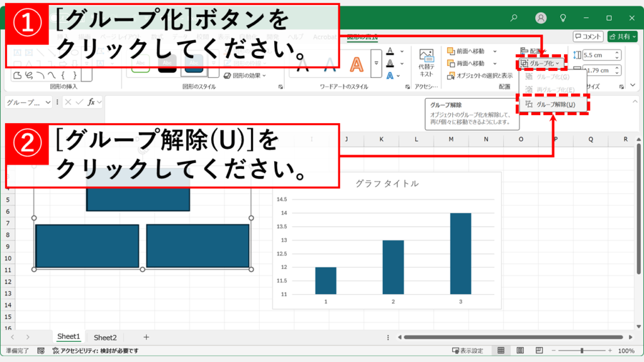Viewport: 644px width, 362px height.
Task: Click 前面へ移動 bring forward button
Action: pos(466,51)
